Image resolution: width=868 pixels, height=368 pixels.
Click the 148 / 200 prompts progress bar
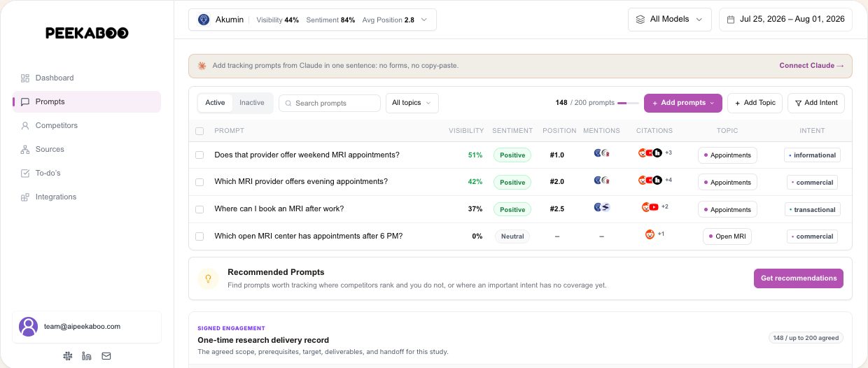(628, 103)
